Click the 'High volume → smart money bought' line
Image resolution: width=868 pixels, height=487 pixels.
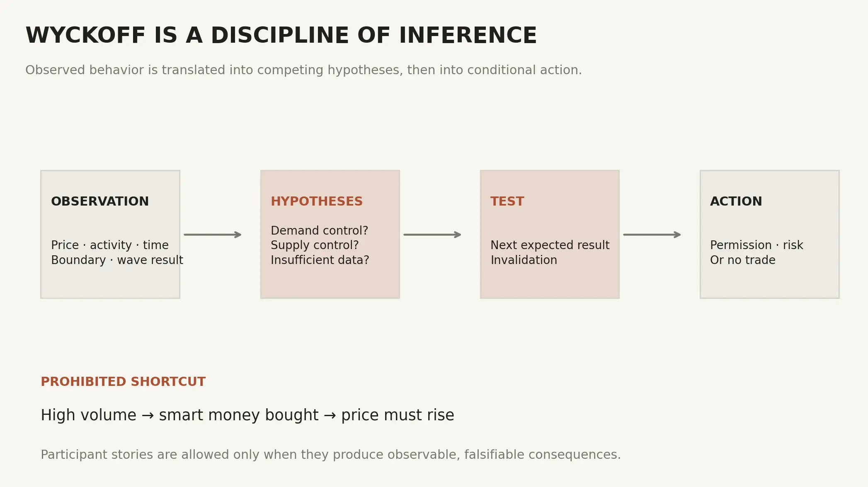[x=247, y=415]
